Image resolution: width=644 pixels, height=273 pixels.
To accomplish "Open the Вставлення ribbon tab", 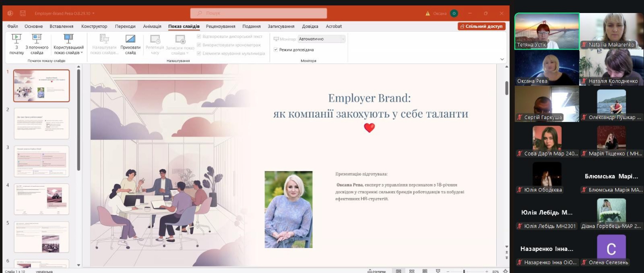I will 62,26.
